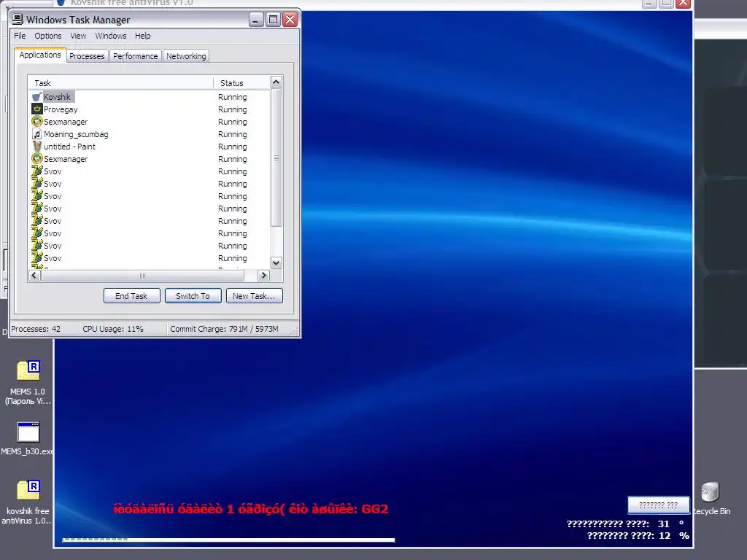Click the End Task button
This screenshot has width=747, height=560.
(x=131, y=296)
